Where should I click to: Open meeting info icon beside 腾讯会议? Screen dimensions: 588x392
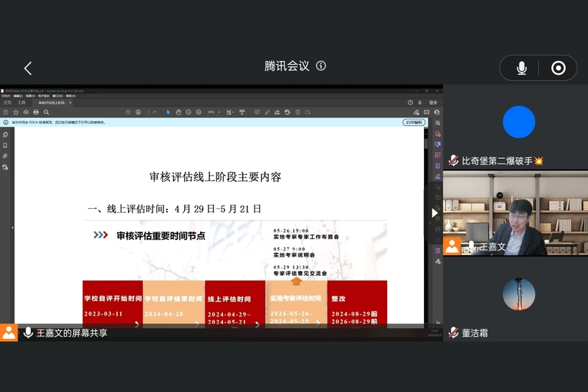[321, 65]
